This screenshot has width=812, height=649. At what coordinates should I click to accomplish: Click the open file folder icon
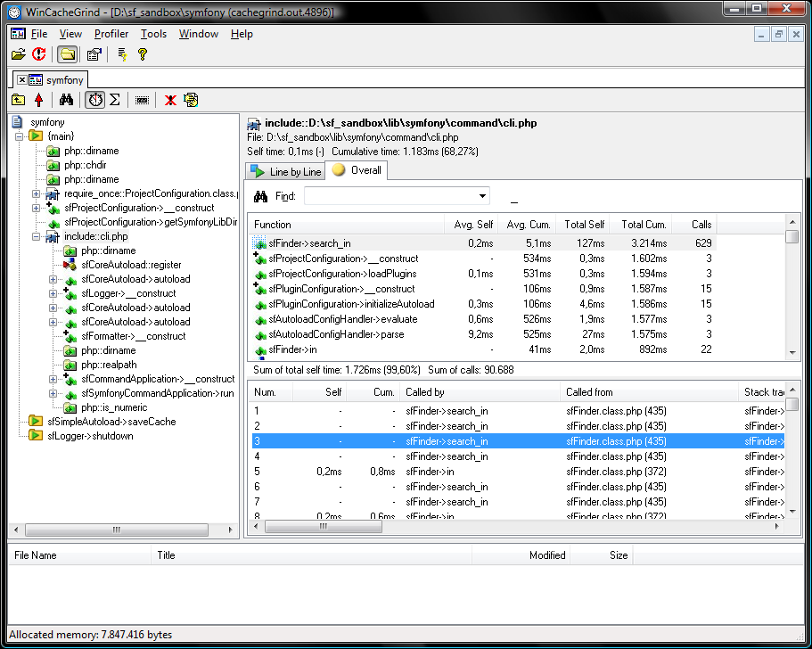pyautogui.click(x=18, y=54)
